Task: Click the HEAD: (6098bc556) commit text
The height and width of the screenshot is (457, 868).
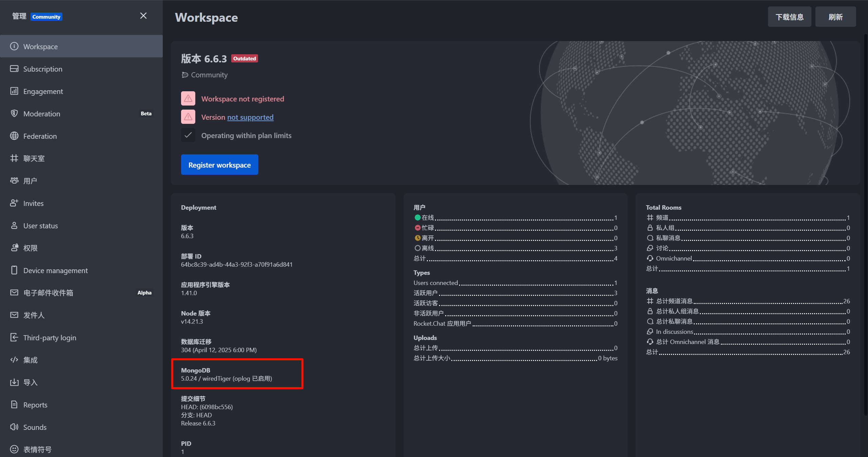Action: click(207, 407)
